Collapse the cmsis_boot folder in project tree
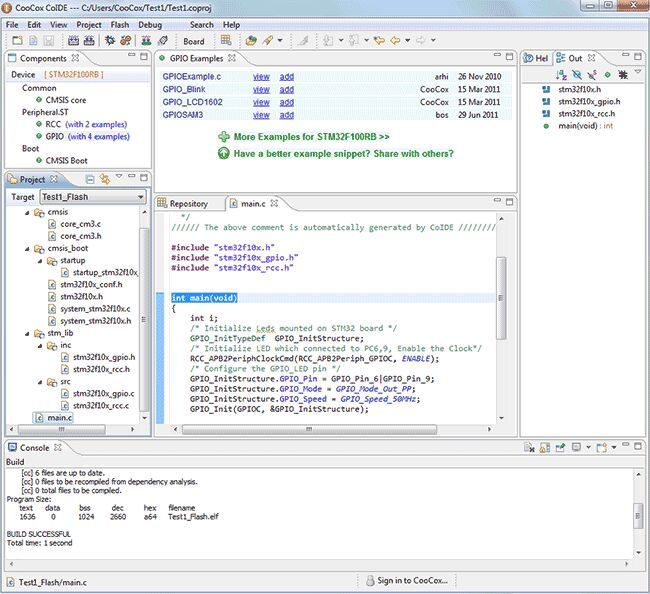650x594 pixels. coord(27,249)
